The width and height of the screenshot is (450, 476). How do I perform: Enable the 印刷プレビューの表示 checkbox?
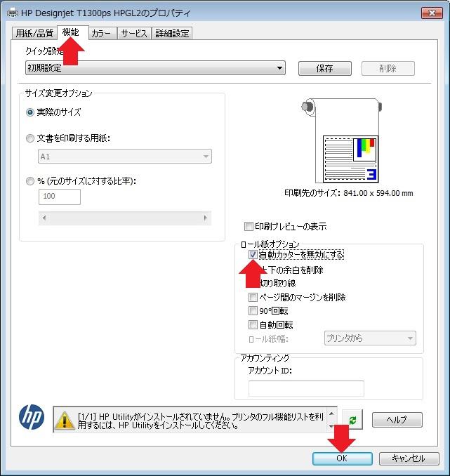[249, 227]
